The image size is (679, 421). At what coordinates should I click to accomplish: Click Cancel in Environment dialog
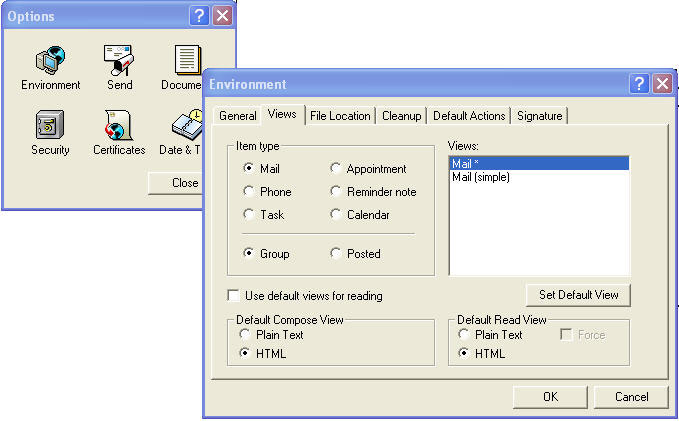631,397
